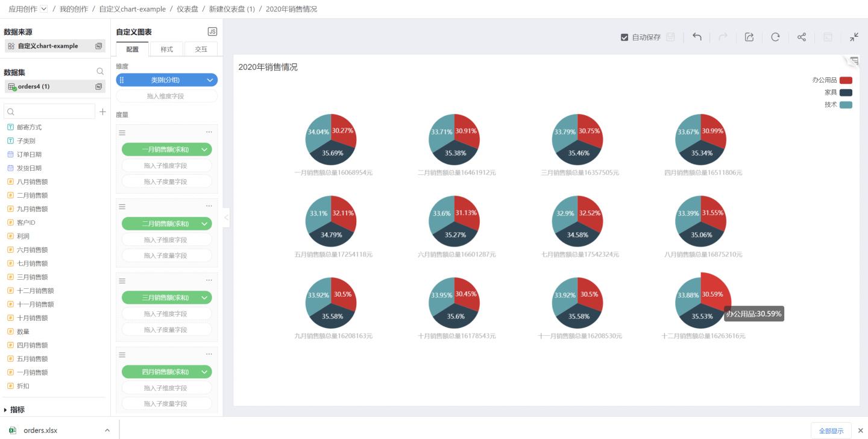Expand the 一月销售额(求和) measure dropdown
Viewport: 868px width, 439px height.
(204, 150)
